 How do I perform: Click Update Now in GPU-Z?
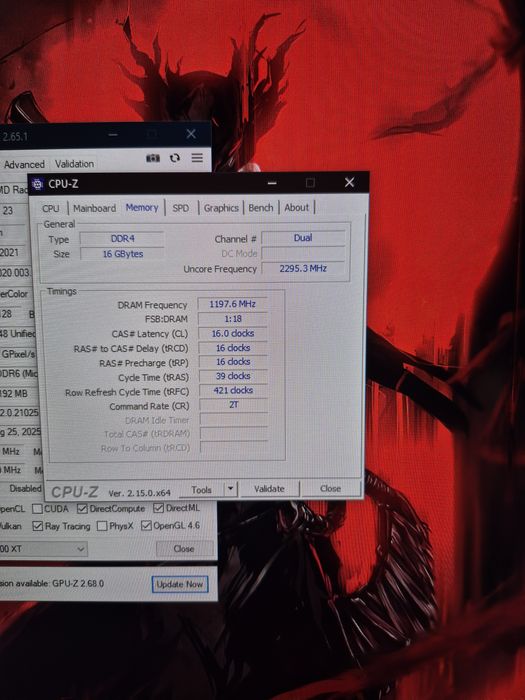pyautogui.click(x=180, y=584)
